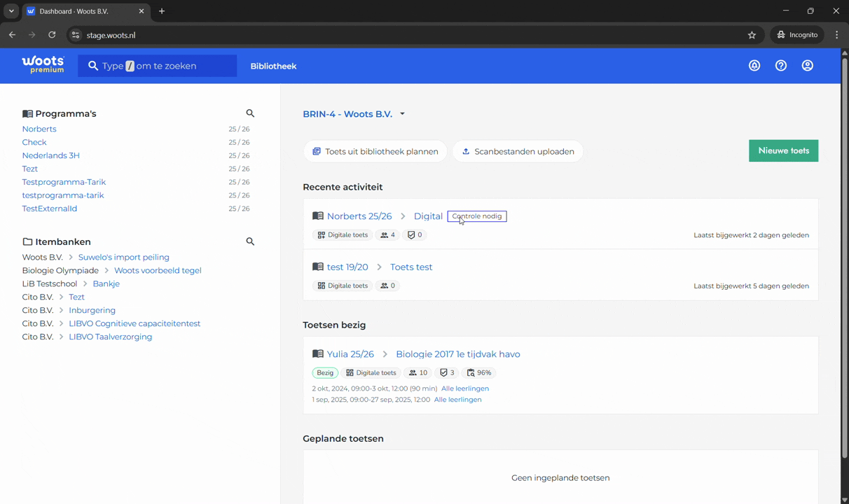Open the user account icon
Viewport: 849px width, 504px height.
(808, 66)
